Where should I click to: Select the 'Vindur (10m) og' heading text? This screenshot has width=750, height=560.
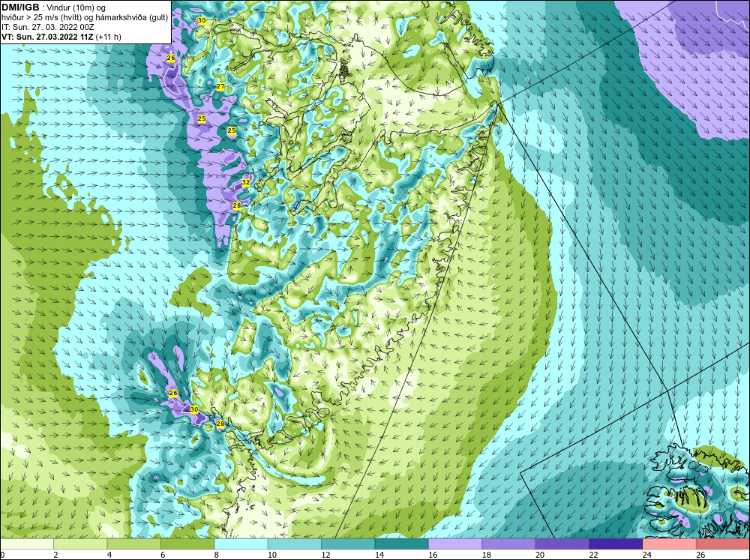point(76,7)
